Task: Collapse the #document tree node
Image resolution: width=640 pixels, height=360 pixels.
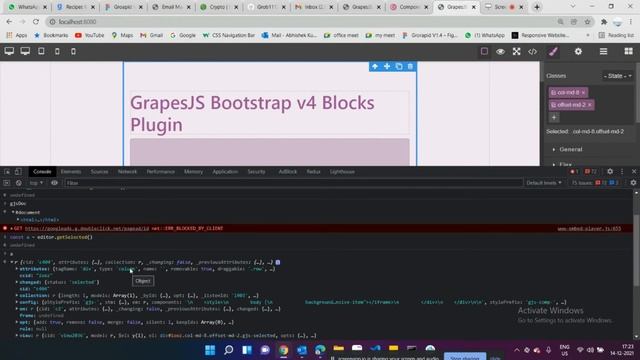Action: (13, 212)
